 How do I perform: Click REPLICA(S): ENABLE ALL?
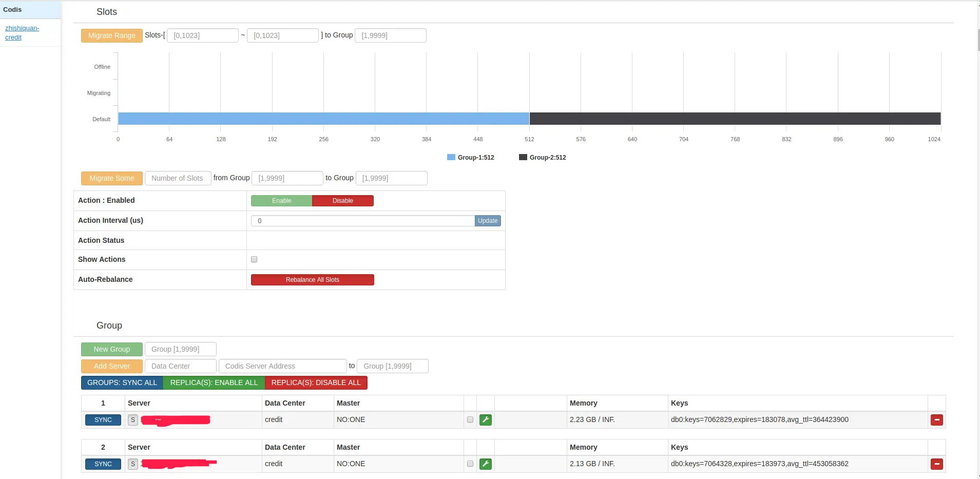tap(214, 382)
